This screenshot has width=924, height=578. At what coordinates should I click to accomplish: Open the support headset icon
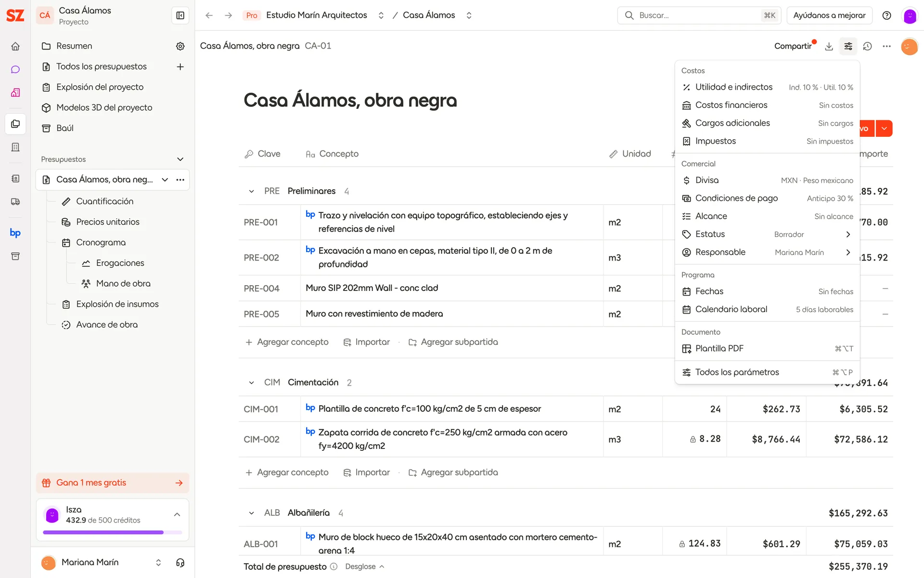click(180, 563)
